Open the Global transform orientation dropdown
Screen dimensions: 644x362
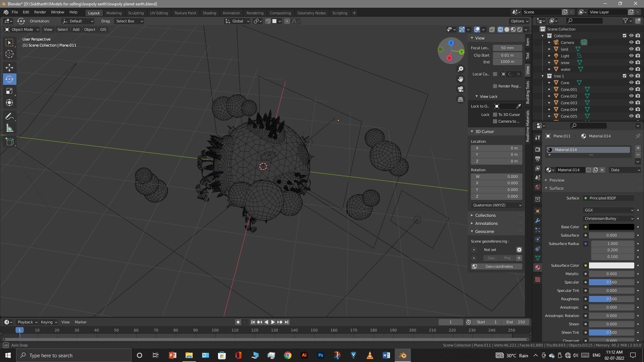point(237,21)
